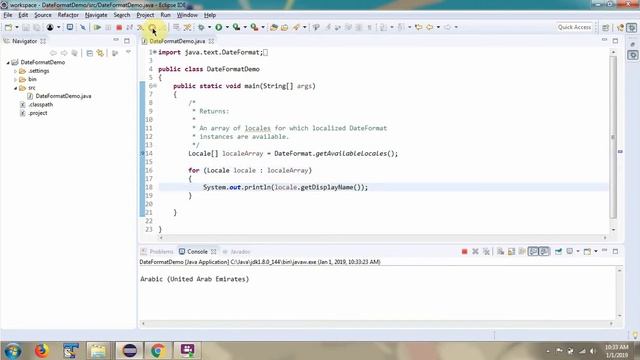The image size is (640, 360).
Task: Click getAvailableLocales method in code
Action: (351, 154)
